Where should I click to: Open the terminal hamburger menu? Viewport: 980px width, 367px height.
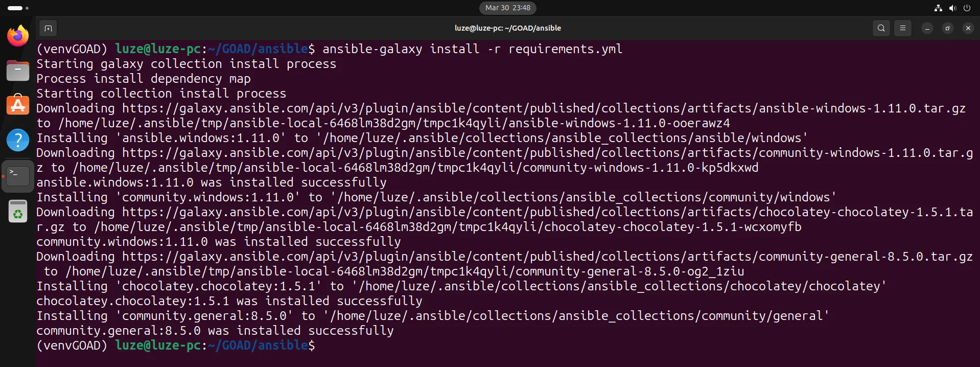point(902,28)
